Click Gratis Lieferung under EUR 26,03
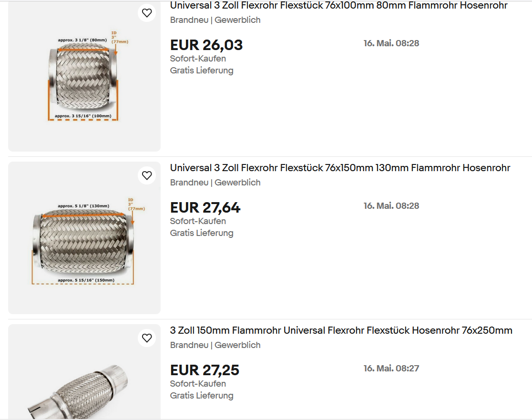 point(202,71)
